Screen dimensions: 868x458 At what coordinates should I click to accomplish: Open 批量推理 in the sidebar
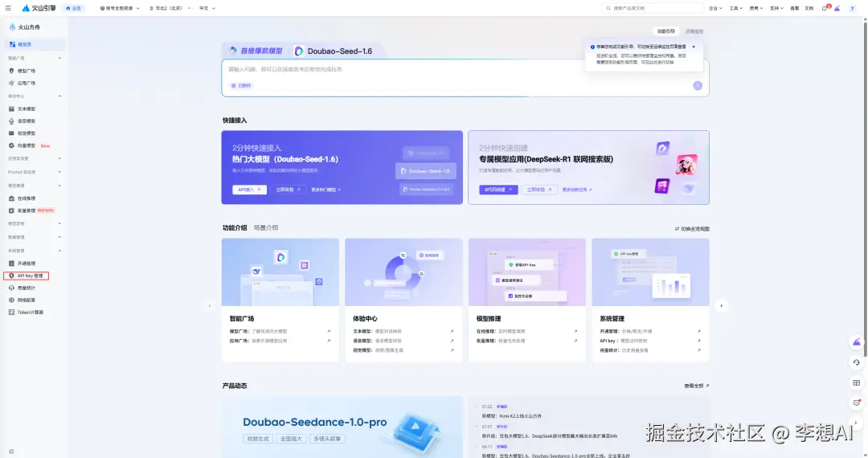(x=26, y=211)
